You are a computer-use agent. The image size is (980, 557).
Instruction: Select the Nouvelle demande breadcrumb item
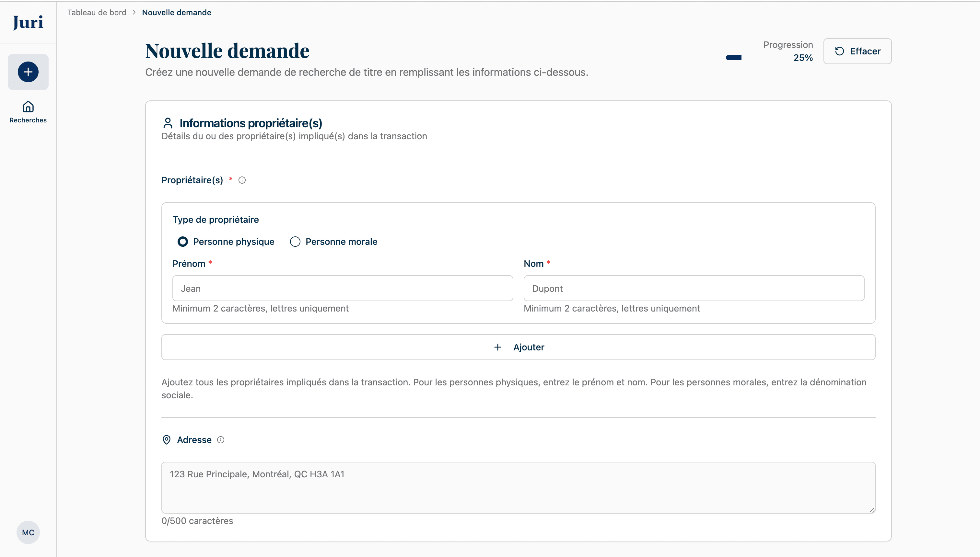point(176,12)
